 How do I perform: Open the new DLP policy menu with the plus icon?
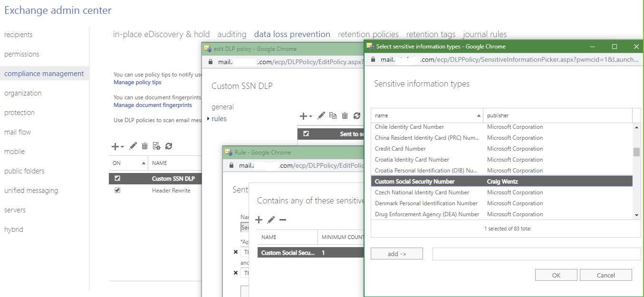(114, 146)
